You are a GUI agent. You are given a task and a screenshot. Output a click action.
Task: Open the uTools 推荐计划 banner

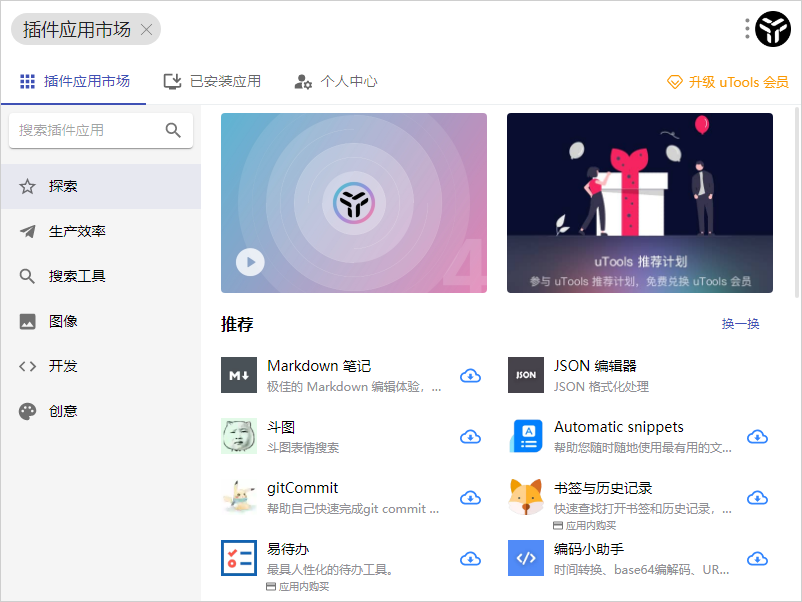point(640,203)
